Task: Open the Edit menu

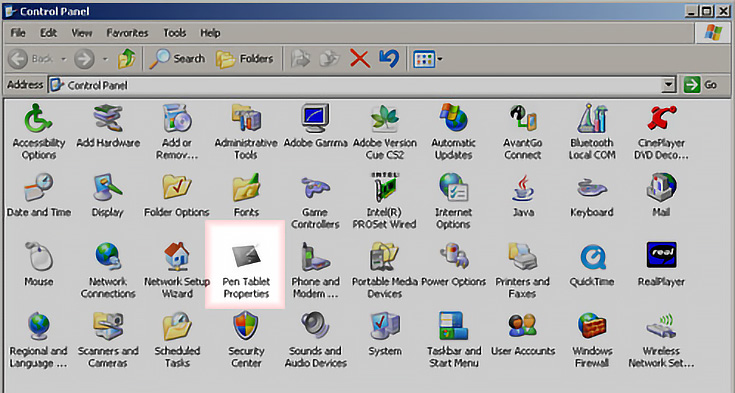Action: [x=48, y=33]
